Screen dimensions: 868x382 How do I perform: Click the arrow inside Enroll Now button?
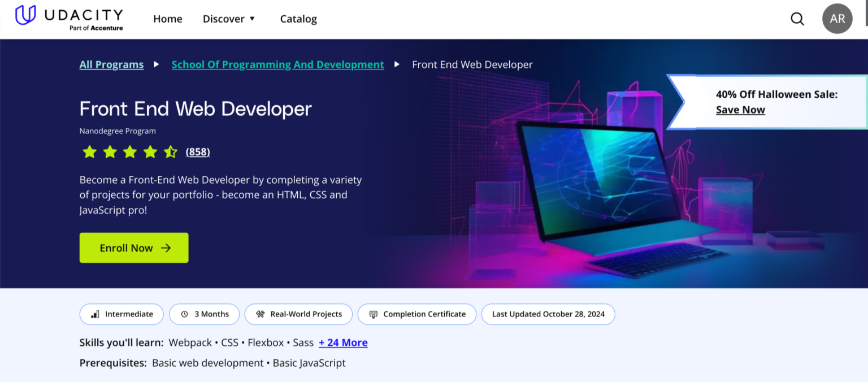coord(166,248)
